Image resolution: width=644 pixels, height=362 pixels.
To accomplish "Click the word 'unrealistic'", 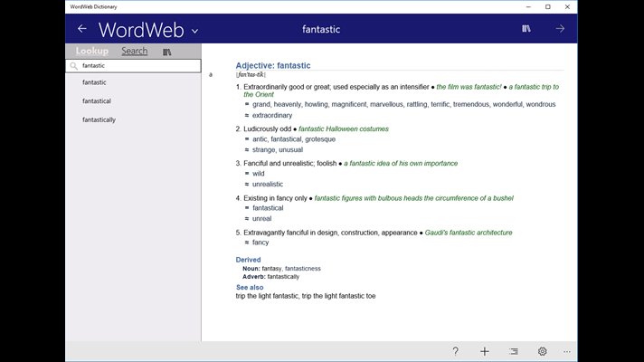I will [x=268, y=185].
